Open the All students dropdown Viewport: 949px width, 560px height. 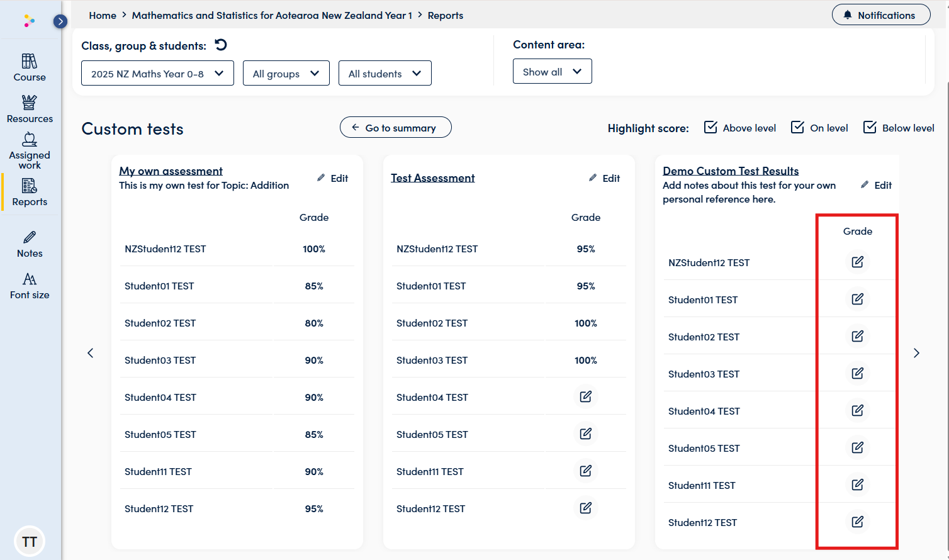tap(385, 73)
